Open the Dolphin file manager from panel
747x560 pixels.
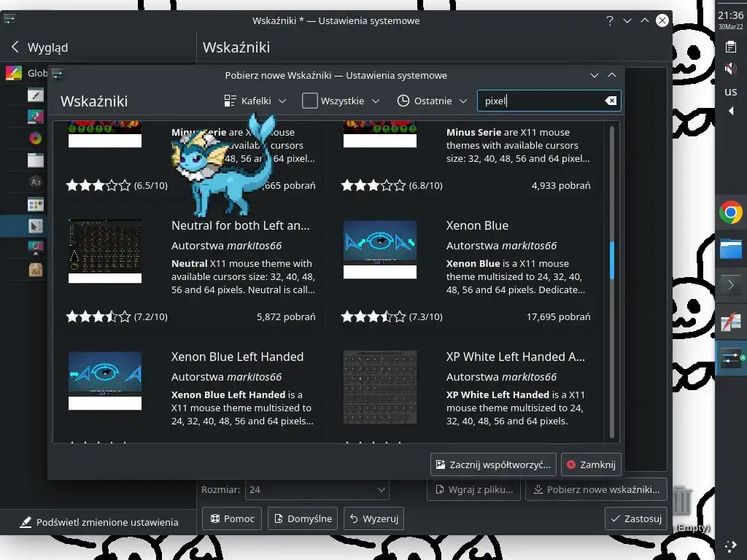(x=731, y=248)
